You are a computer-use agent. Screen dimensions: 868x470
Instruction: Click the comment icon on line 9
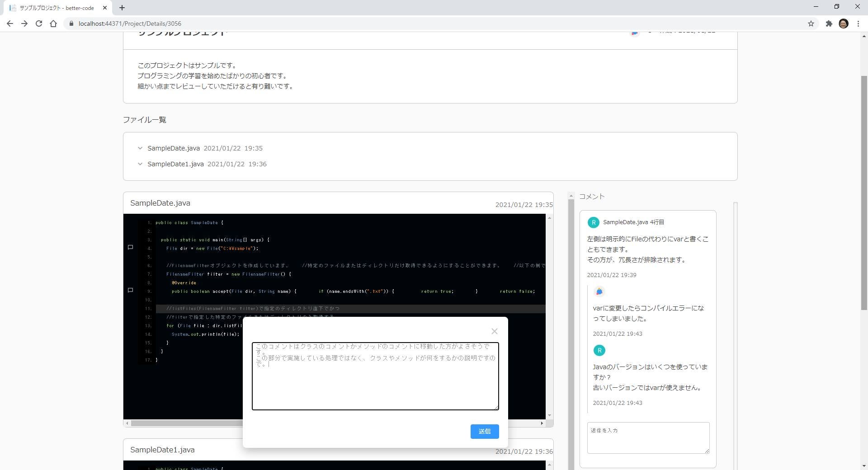[x=130, y=290]
